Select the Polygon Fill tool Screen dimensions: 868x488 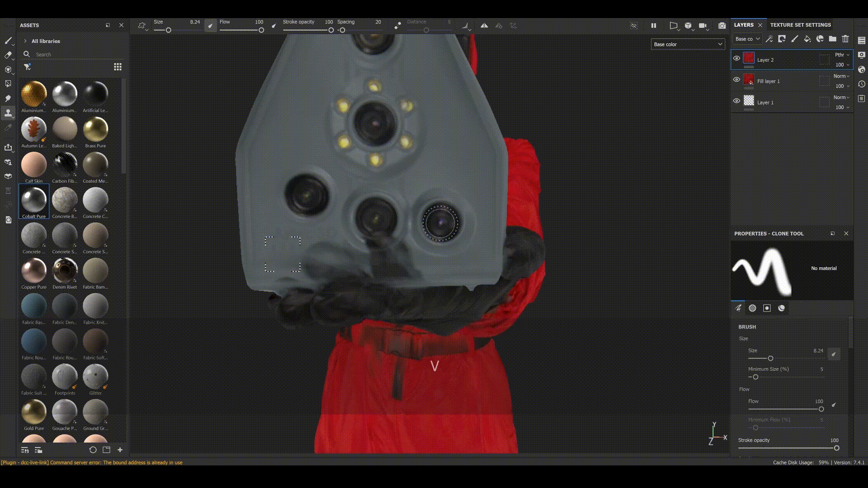coord(8,84)
